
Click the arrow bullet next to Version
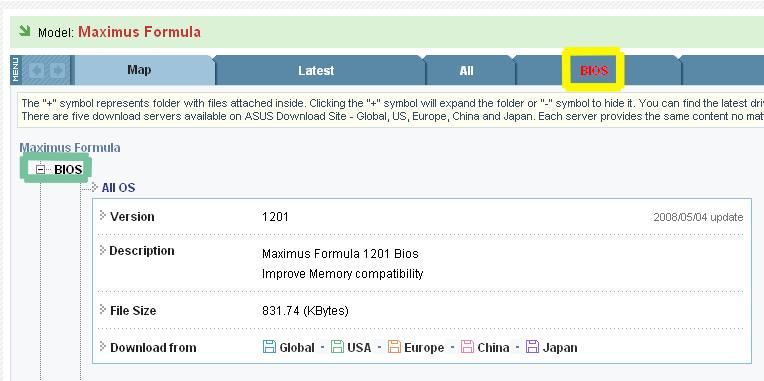point(102,215)
